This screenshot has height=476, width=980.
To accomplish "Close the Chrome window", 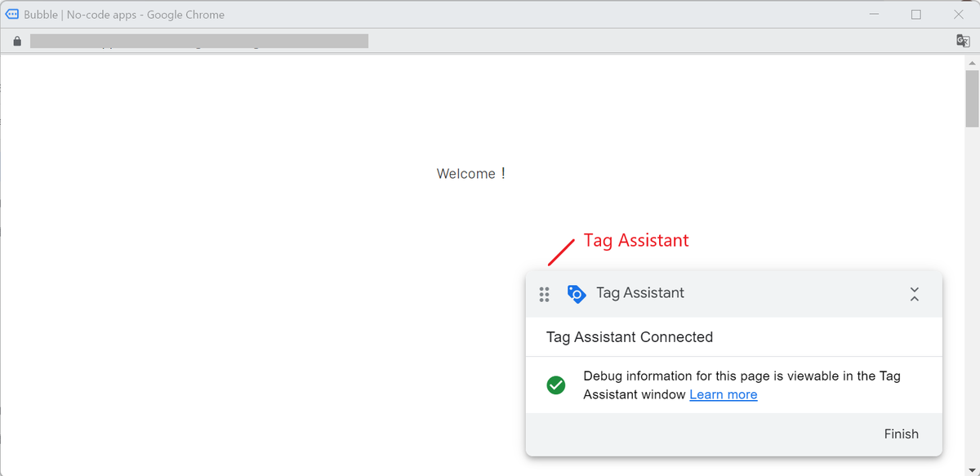I will point(960,15).
